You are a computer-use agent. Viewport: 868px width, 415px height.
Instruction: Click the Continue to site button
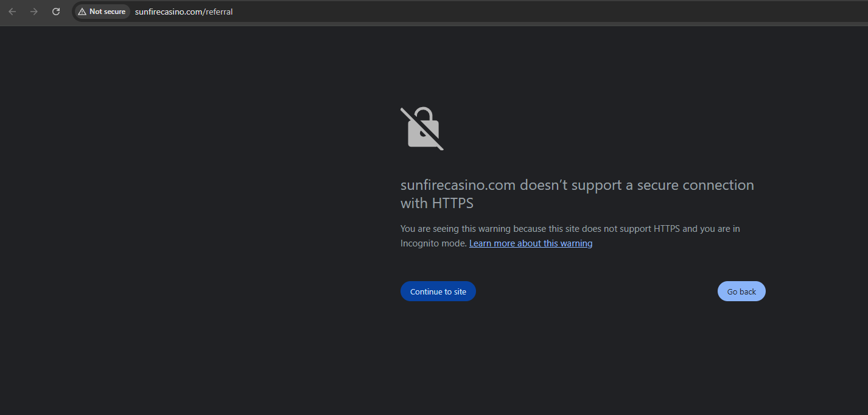[438, 291]
